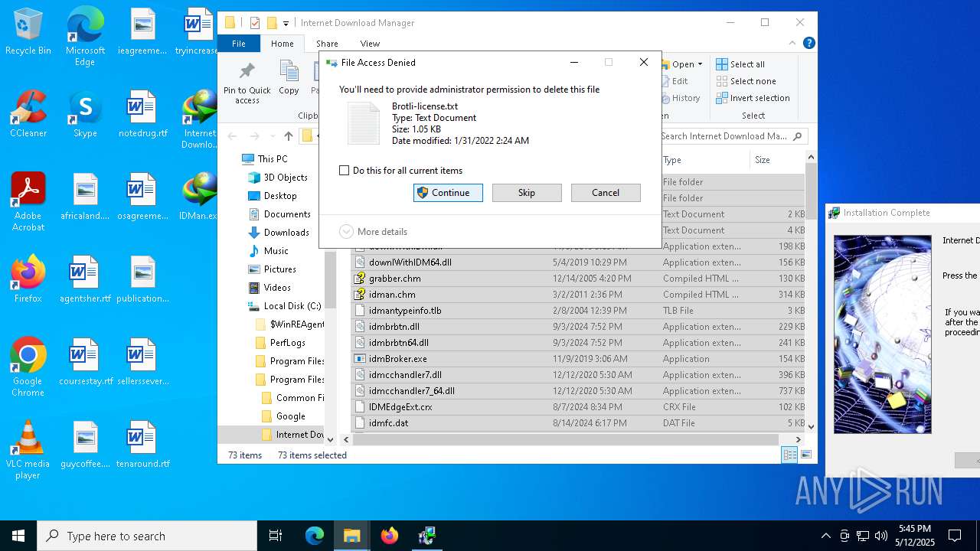Switch to details view in Explorer status bar
The width and height of the screenshot is (980, 551).
point(789,455)
